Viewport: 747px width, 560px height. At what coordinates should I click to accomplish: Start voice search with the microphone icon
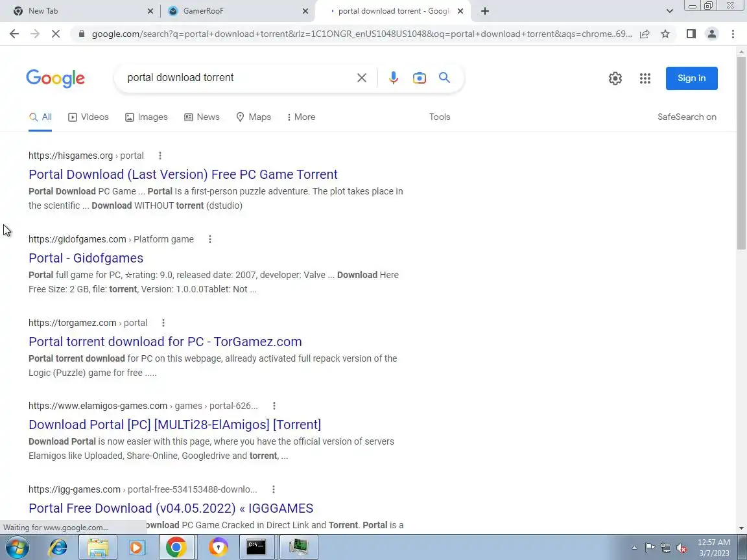point(393,78)
